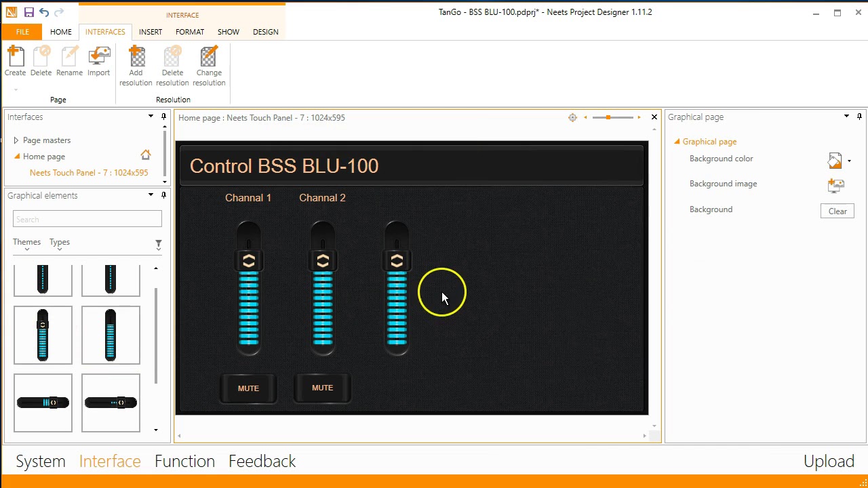Select right horizontal fader thumbnail
Viewport: 868px width, 488px height.
point(111,403)
